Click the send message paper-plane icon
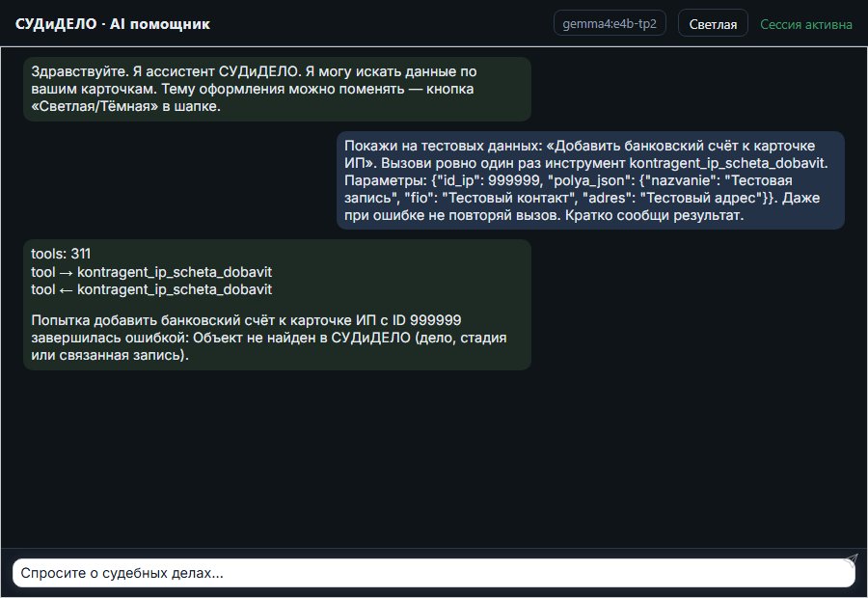This screenshot has height=598, width=868. pos(851,559)
